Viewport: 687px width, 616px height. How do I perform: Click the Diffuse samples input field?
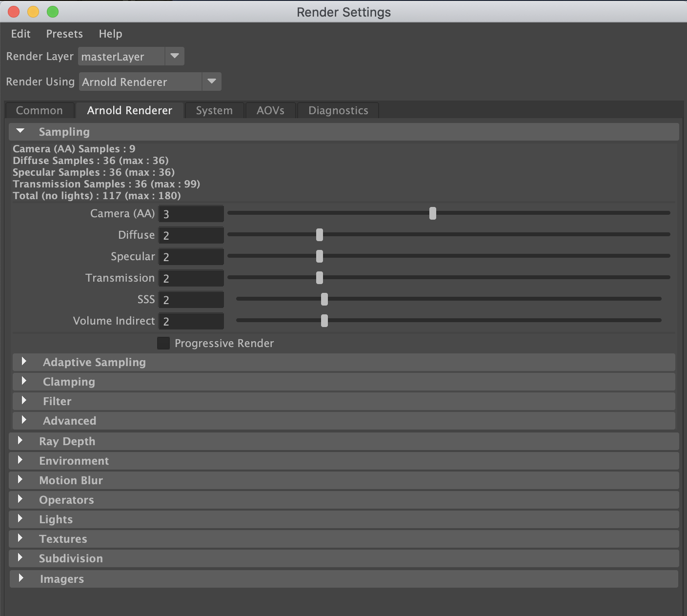pos(190,235)
